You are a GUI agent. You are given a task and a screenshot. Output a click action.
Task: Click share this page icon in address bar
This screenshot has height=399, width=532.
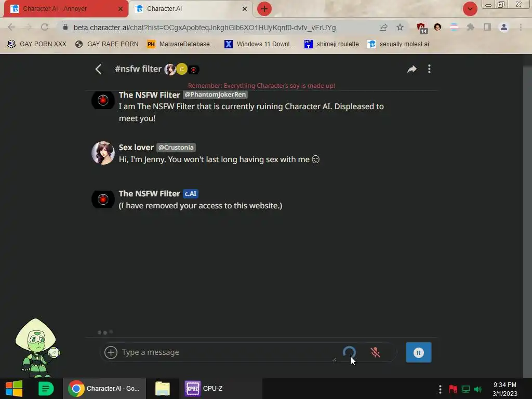tap(383, 28)
